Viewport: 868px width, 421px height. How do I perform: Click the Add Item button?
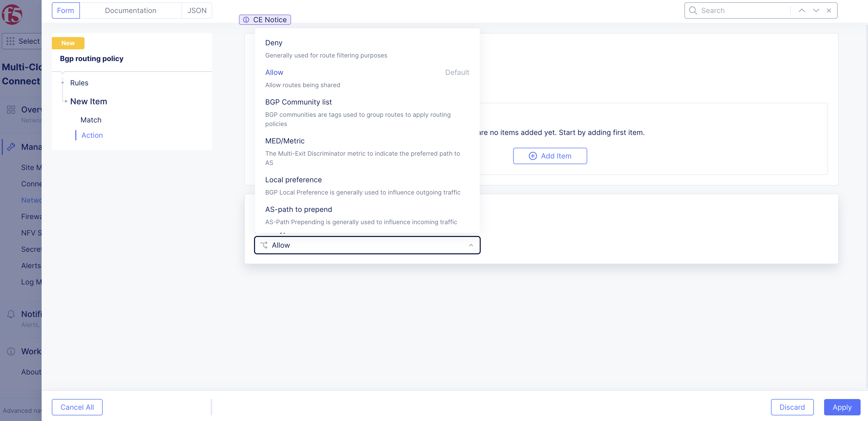tap(550, 156)
